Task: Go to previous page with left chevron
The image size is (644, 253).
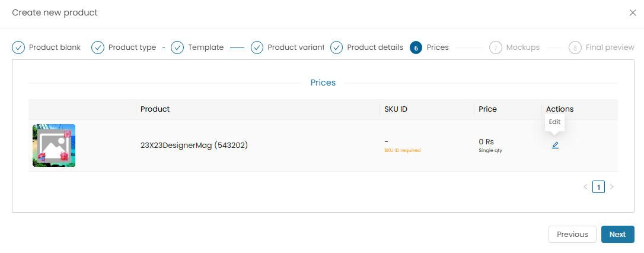Action: tap(585, 187)
